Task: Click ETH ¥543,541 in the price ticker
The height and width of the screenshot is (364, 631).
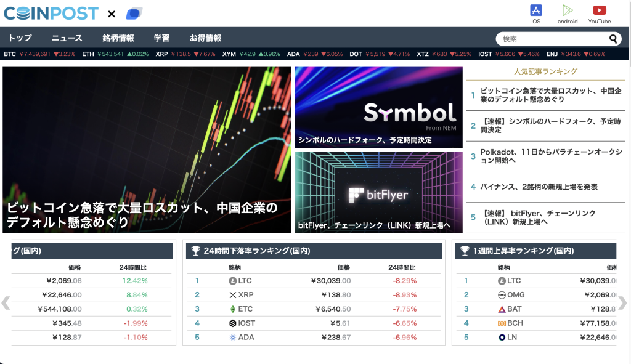Action: (x=115, y=54)
